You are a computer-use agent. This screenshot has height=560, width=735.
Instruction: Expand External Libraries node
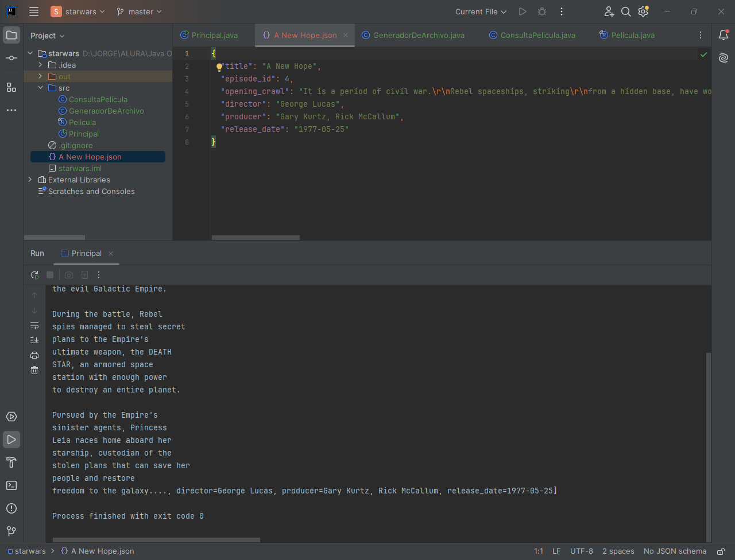pyautogui.click(x=30, y=180)
